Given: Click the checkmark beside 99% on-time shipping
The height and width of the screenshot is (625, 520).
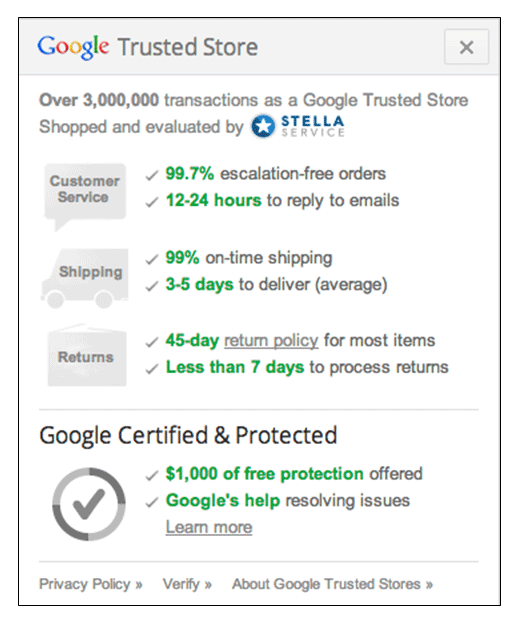Looking at the screenshot, I should click(152, 259).
